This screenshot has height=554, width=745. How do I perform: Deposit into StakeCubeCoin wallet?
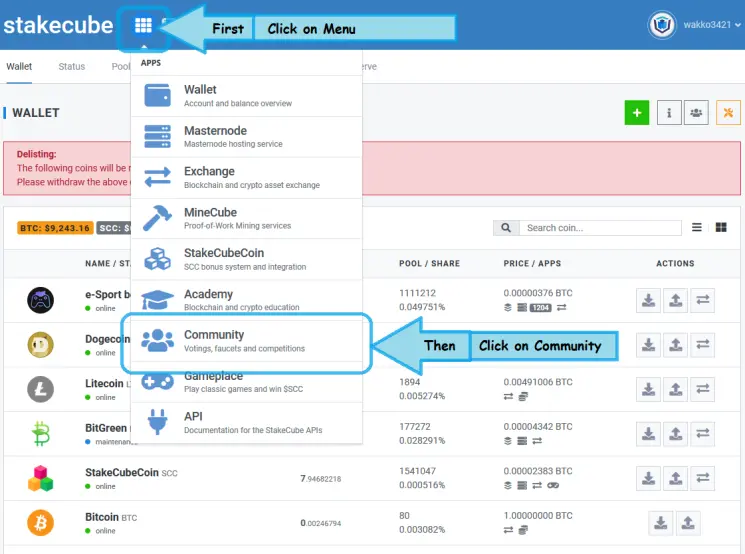[x=649, y=478]
